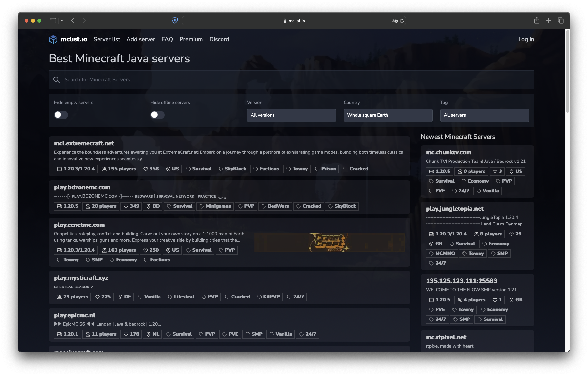Viewport: 588px width, 376px height.
Task: Click the 195 players tag on extremecraft
Action: pyautogui.click(x=119, y=169)
